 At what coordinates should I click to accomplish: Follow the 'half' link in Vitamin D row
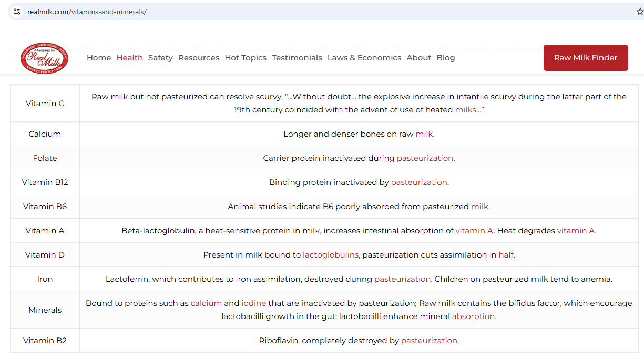pos(506,255)
